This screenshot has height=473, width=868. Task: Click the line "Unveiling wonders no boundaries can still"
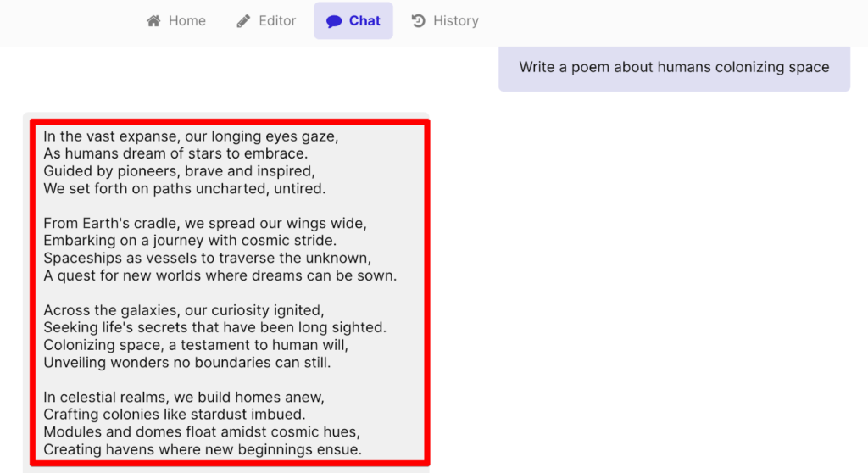186,363
